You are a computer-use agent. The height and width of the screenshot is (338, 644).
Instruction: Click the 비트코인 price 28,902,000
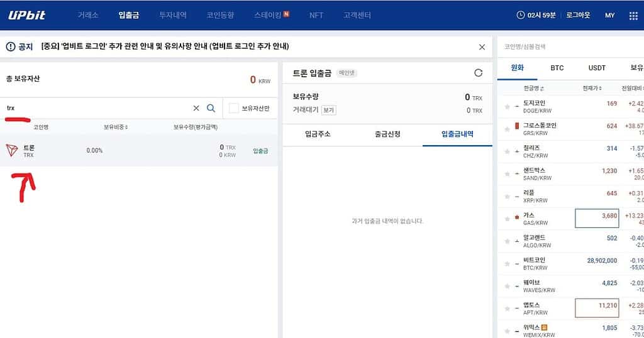[602, 261]
